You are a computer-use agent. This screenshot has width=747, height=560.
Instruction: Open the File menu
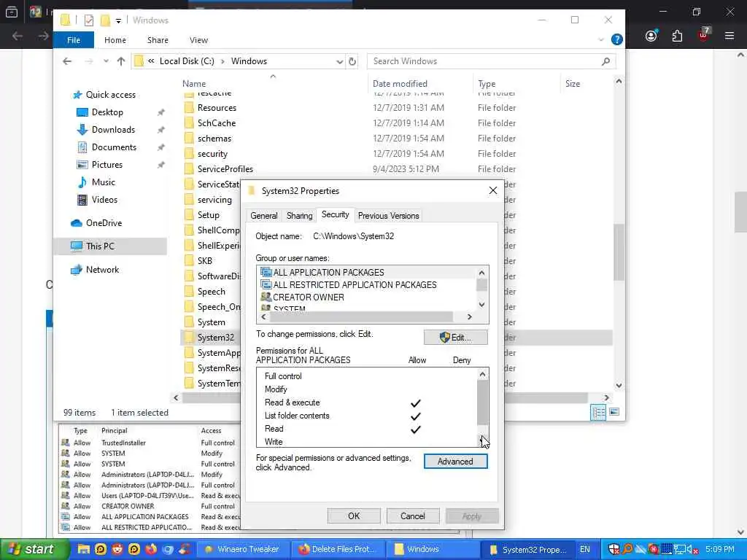tap(74, 40)
